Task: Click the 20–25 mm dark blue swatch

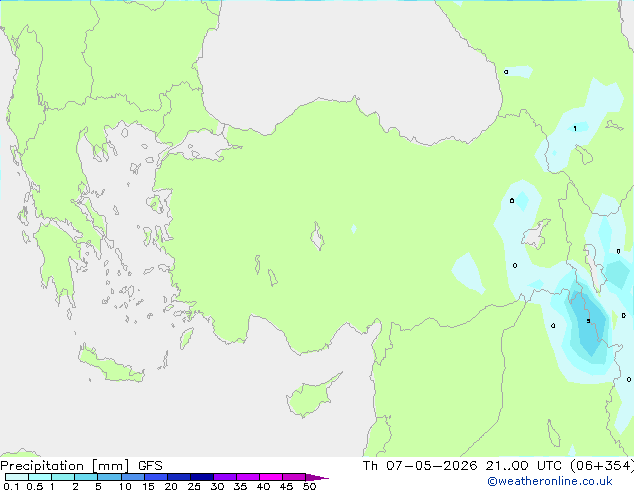Action: tap(179, 477)
